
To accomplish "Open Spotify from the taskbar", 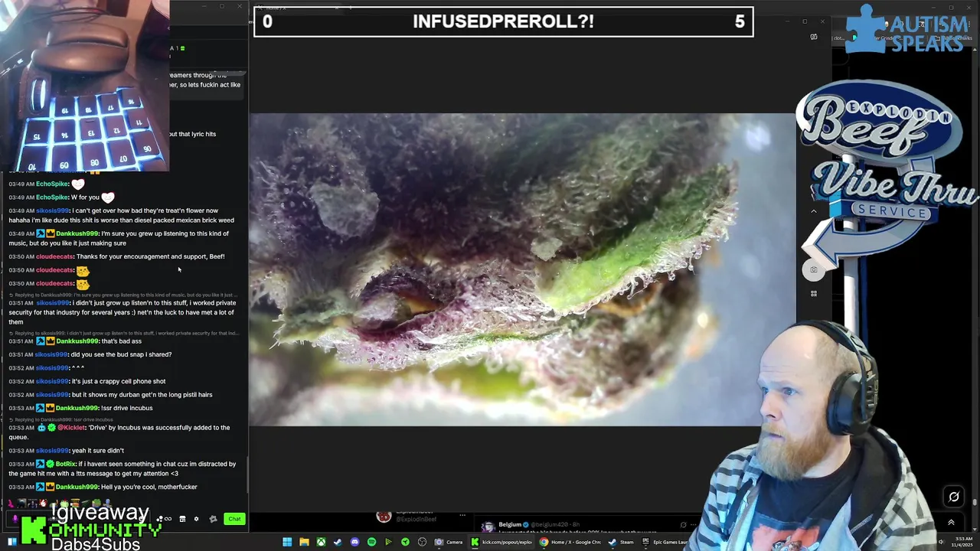I will tap(371, 542).
